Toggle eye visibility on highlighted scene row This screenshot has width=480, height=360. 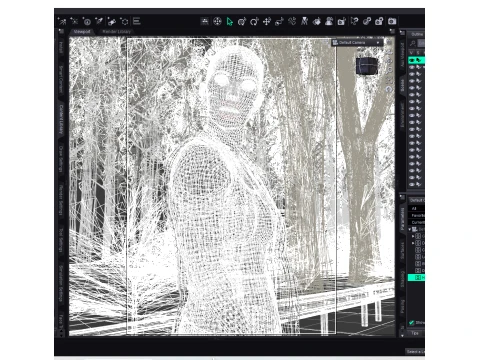(412, 60)
